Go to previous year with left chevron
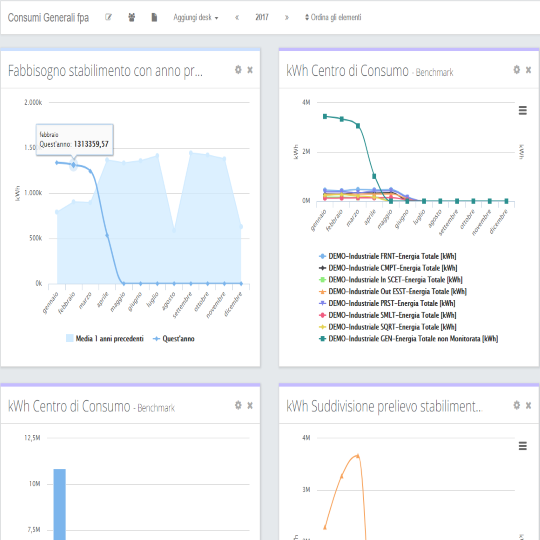 pyautogui.click(x=237, y=18)
